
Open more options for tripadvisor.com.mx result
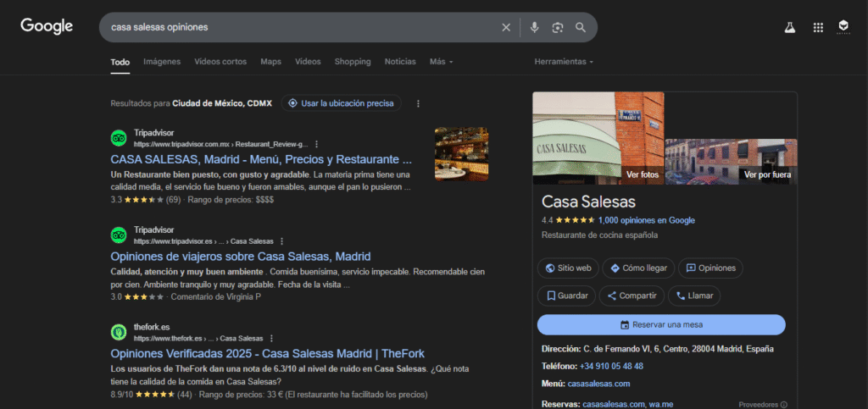[x=317, y=144]
